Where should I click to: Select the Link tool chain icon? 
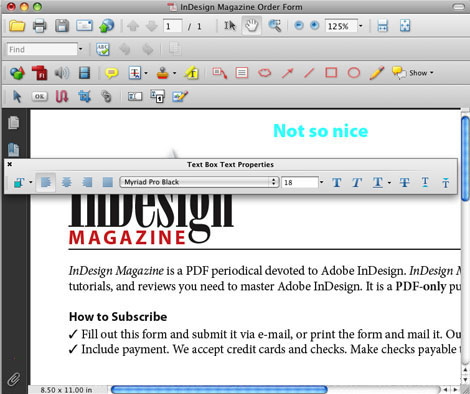coord(106,97)
